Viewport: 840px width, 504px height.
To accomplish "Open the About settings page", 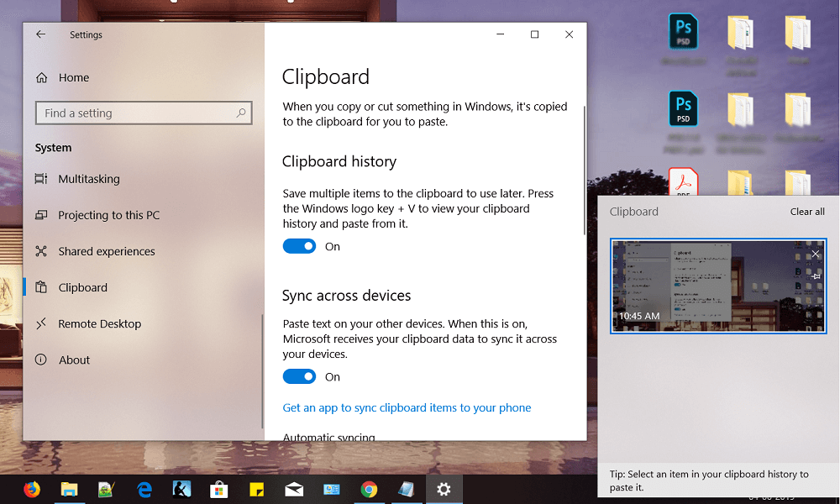I will tap(74, 360).
